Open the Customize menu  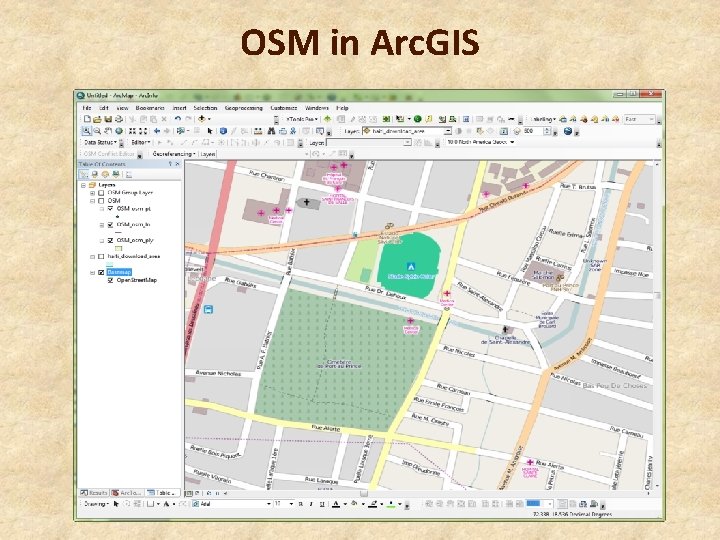pos(283,108)
